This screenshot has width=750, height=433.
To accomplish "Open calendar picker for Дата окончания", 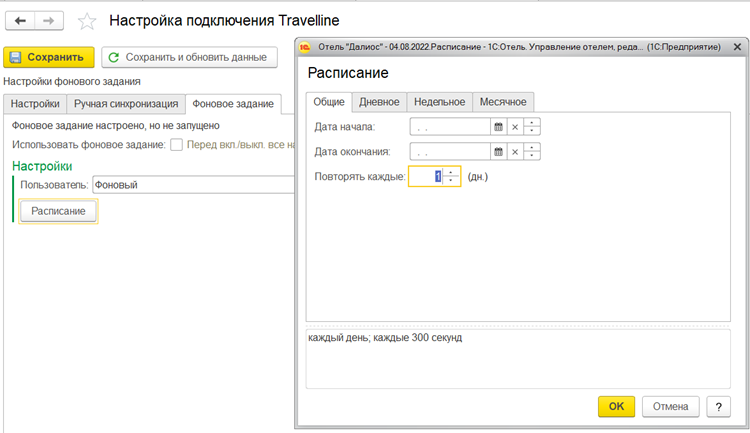I will point(498,152).
